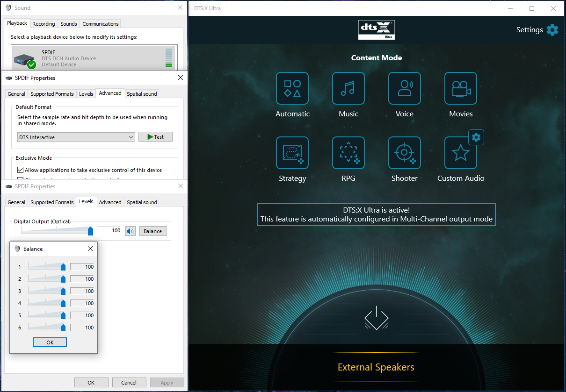Switch to Playback tab in Sound window
Screen dimensions: 566x392
pyautogui.click(x=17, y=23)
